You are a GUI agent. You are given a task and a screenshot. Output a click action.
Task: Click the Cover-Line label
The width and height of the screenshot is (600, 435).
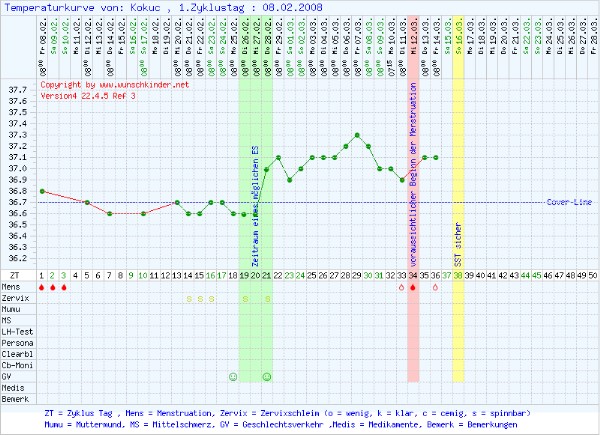[x=571, y=201]
